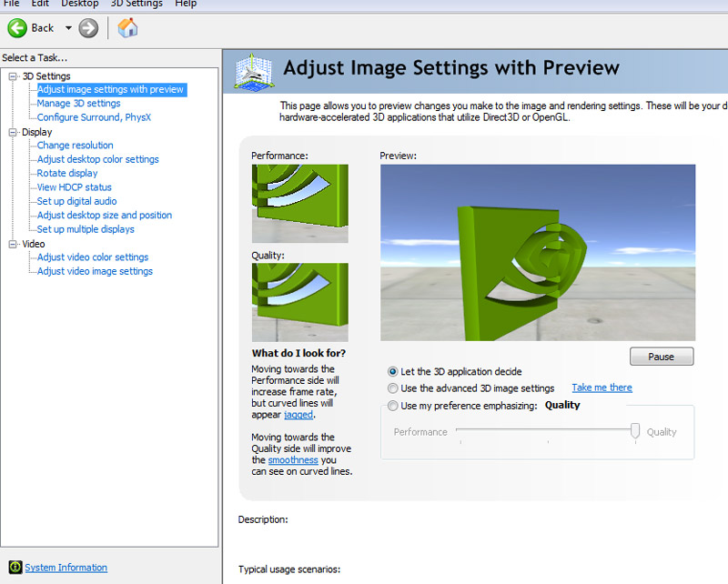
Task: Click the Pause button
Action: tap(662, 357)
